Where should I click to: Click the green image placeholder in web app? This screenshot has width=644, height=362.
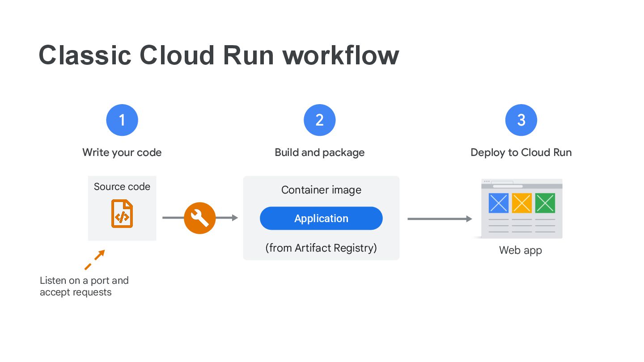click(545, 203)
